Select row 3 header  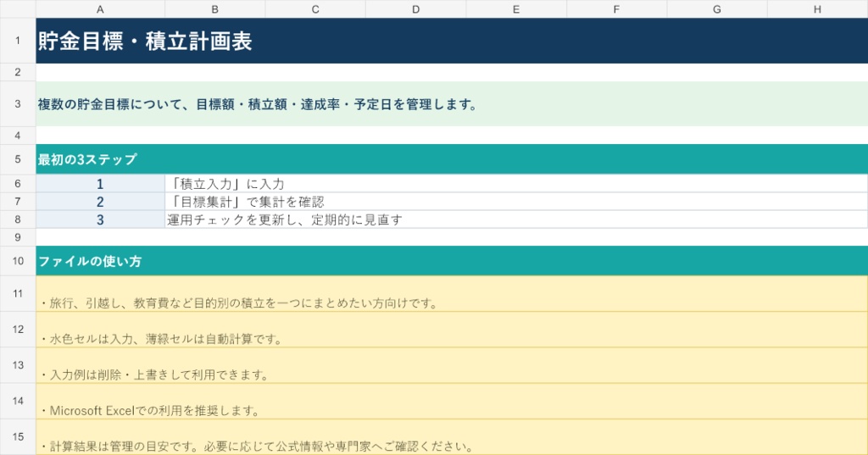point(18,104)
